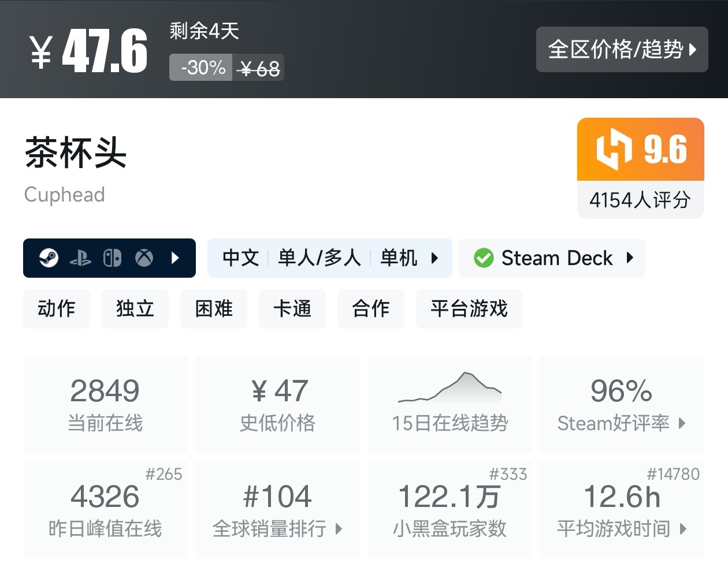
Task: Expand the platforms list arrow
Action: pyautogui.click(x=176, y=258)
